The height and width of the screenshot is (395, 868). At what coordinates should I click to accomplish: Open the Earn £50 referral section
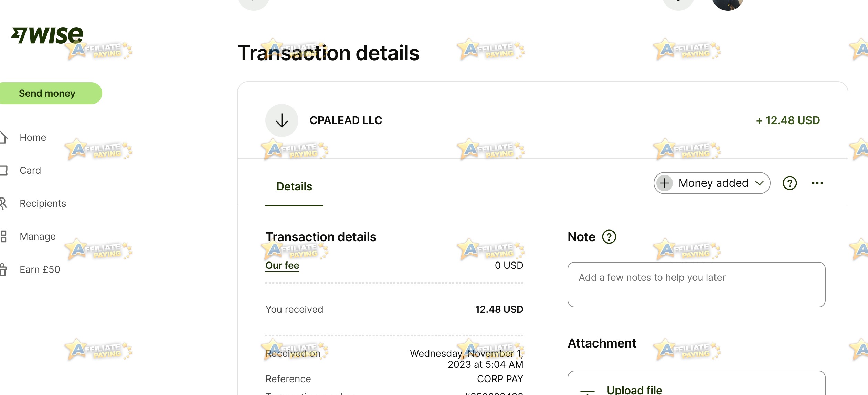tap(39, 269)
